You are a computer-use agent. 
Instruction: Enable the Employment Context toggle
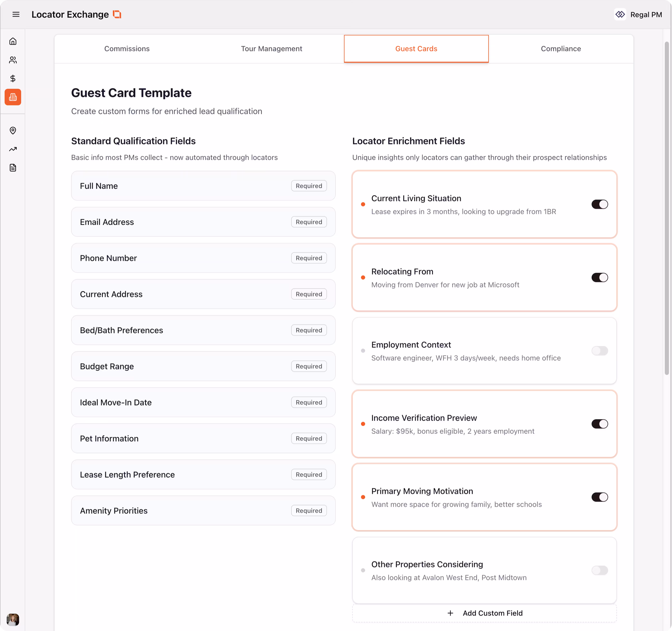[x=599, y=351]
